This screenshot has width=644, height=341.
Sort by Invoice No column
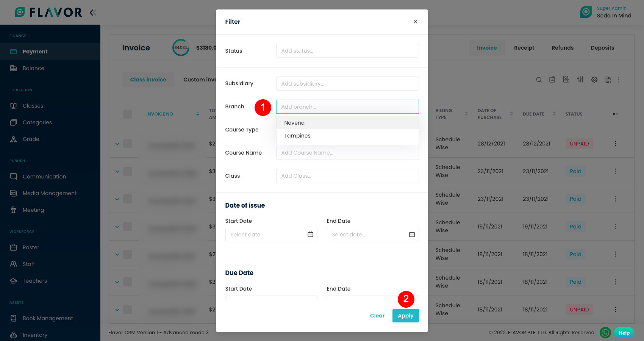coord(197,114)
